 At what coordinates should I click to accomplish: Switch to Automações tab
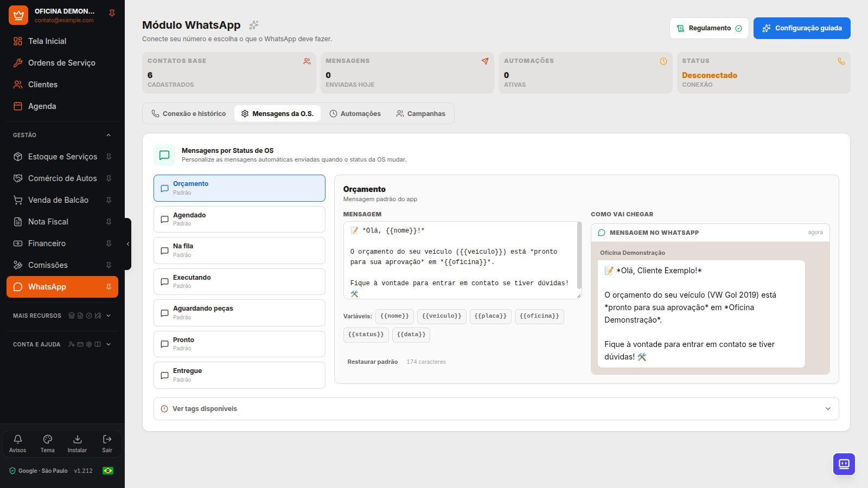coord(355,114)
